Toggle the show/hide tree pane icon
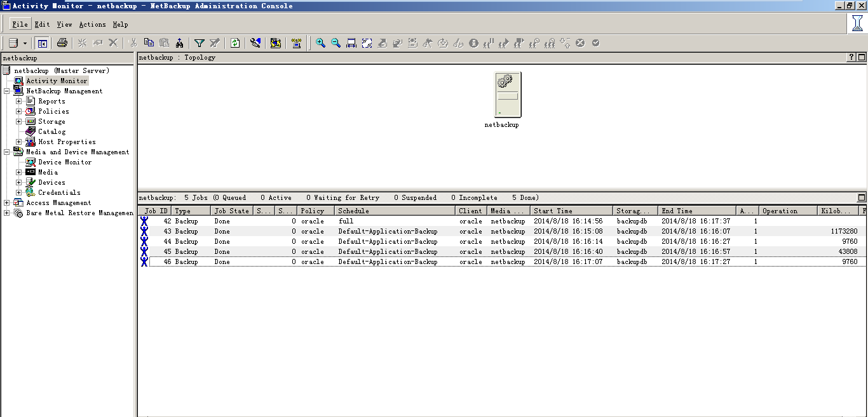The image size is (868, 417). tap(43, 43)
